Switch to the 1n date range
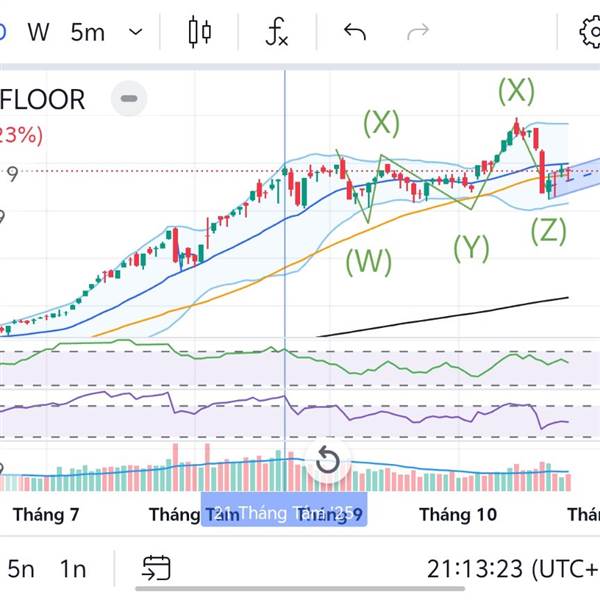The height and width of the screenshot is (600, 600). [x=72, y=569]
